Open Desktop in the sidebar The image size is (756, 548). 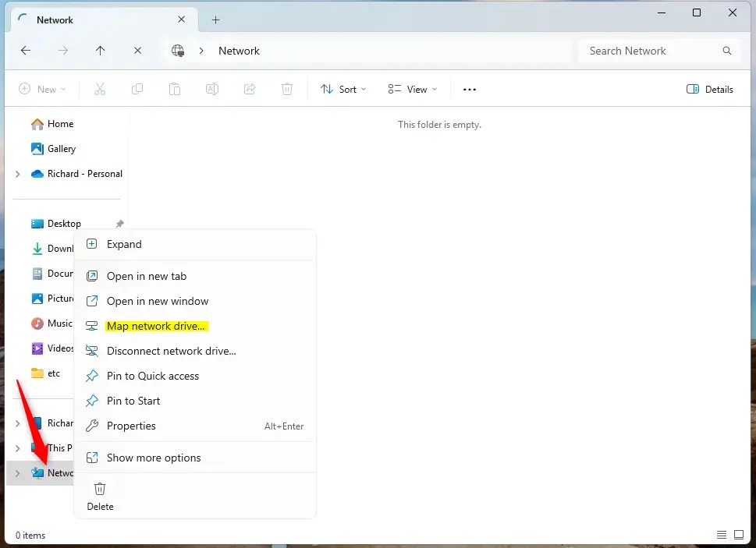click(x=56, y=224)
